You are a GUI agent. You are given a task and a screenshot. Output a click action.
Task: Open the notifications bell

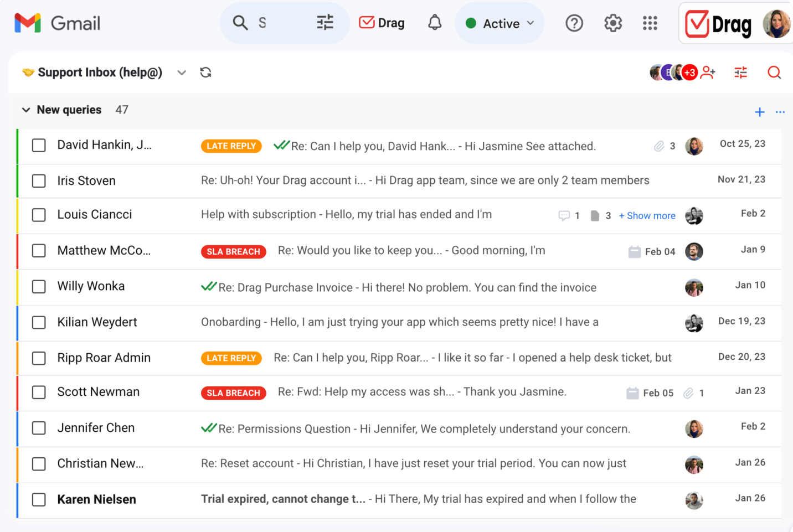[435, 23]
